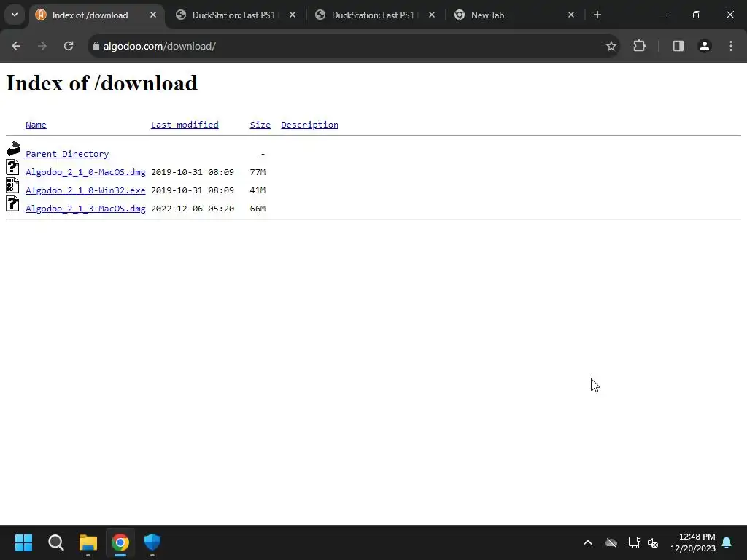
Task: Click the Parent Directory back-arrow icon
Action: (x=13, y=149)
